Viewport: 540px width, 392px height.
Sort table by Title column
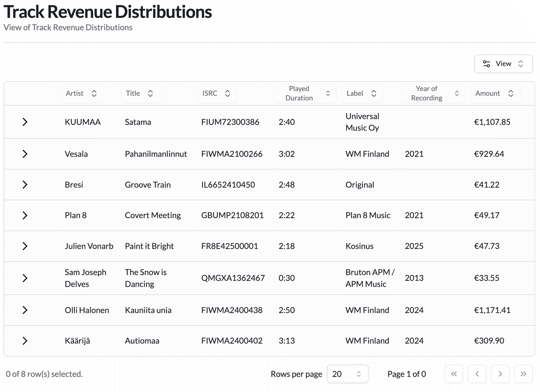(x=140, y=94)
